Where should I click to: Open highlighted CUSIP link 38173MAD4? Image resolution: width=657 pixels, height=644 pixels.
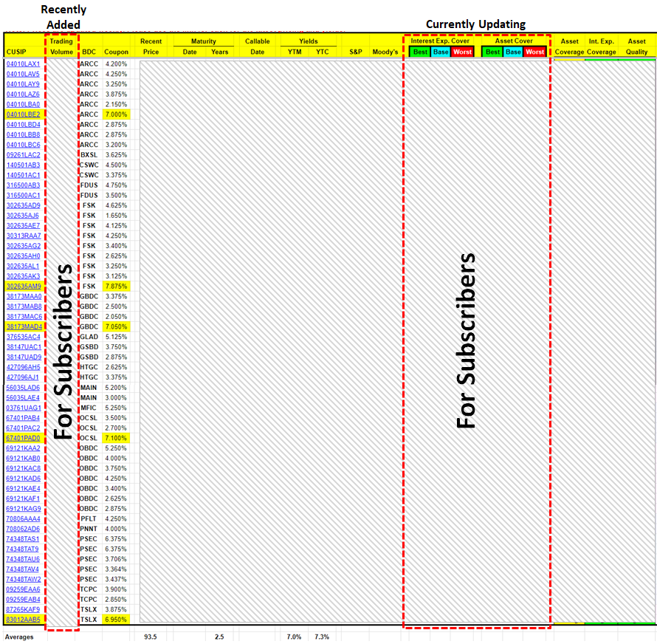(24, 326)
